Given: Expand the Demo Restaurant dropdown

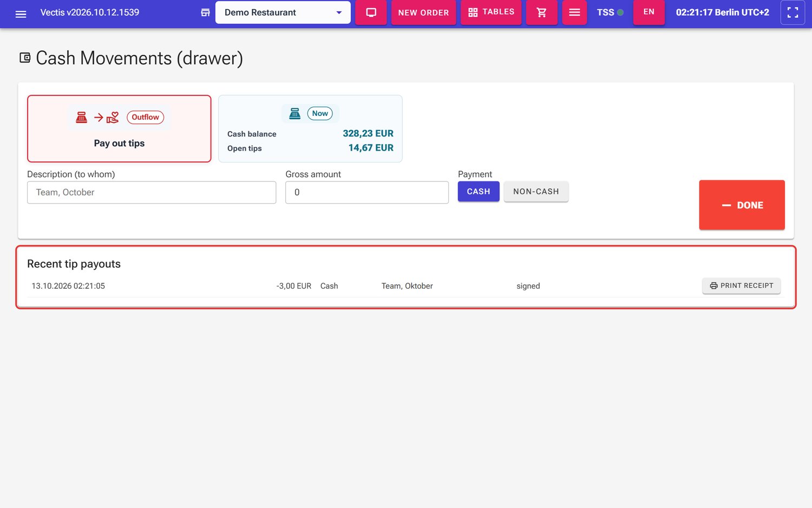Looking at the screenshot, I should point(283,12).
